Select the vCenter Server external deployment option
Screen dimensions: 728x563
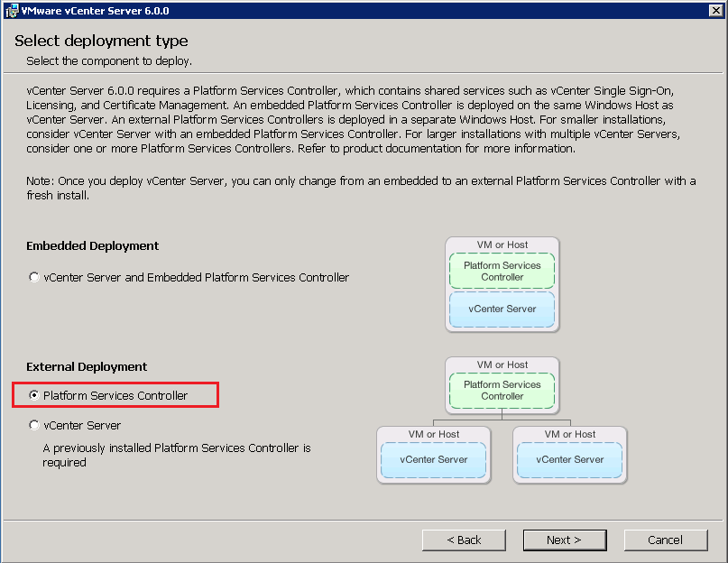[x=33, y=425]
